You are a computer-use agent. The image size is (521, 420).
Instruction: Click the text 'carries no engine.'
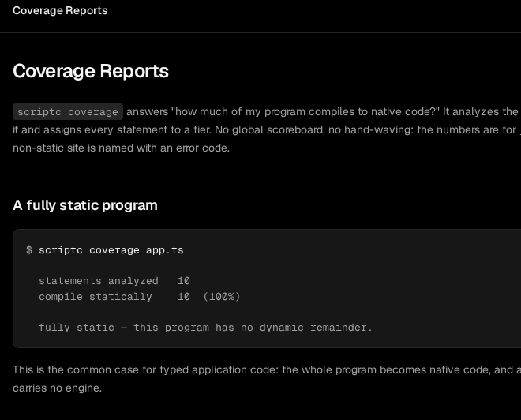[57, 388]
